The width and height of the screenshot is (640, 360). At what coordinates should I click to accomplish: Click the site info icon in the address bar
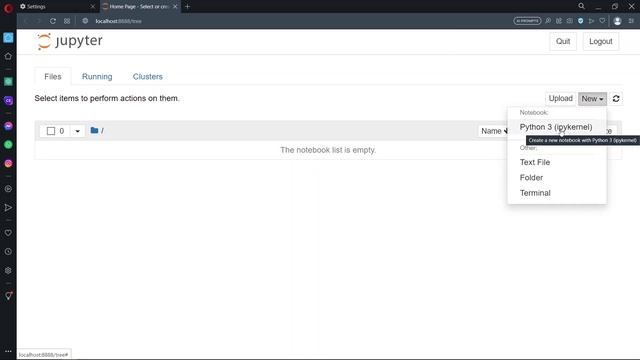(x=85, y=21)
